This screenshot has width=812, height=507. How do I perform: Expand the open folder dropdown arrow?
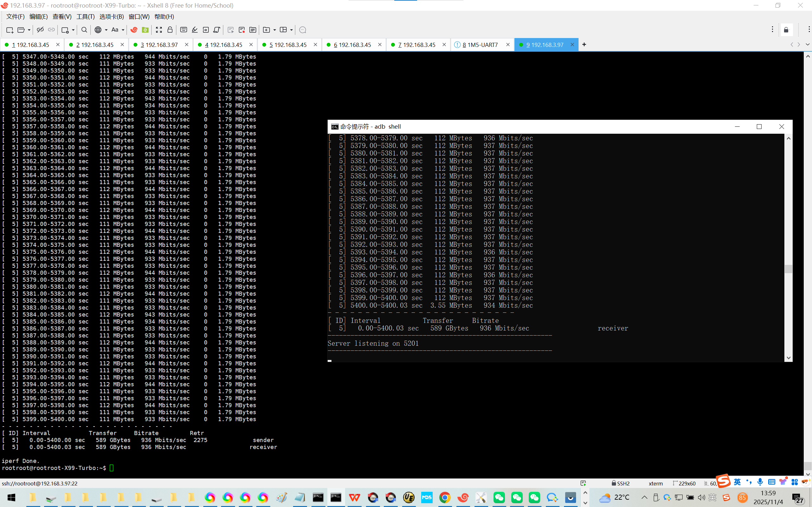click(29, 30)
